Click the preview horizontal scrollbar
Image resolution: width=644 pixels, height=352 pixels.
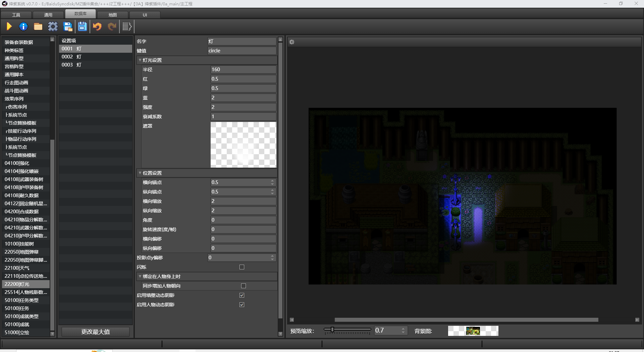pos(466,320)
